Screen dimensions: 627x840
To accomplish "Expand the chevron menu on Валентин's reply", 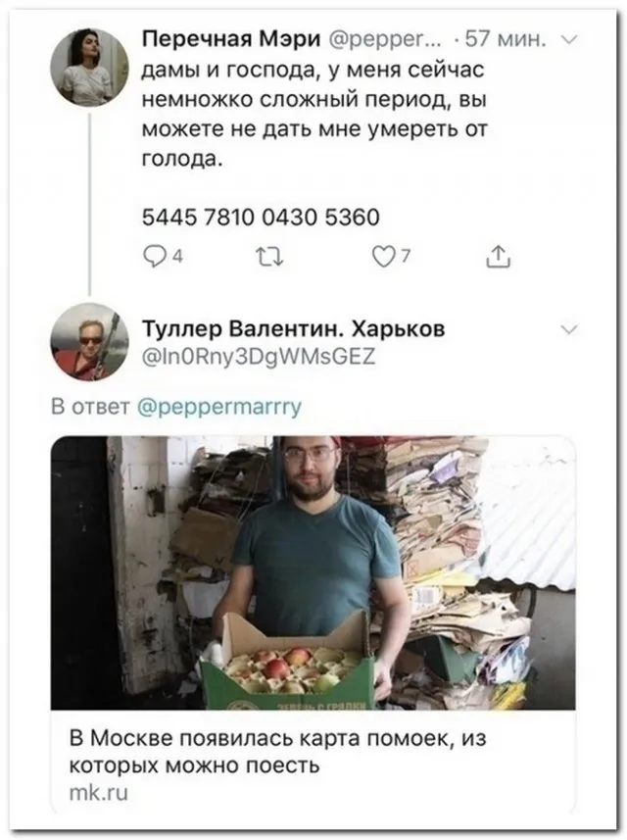I will click(x=569, y=329).
